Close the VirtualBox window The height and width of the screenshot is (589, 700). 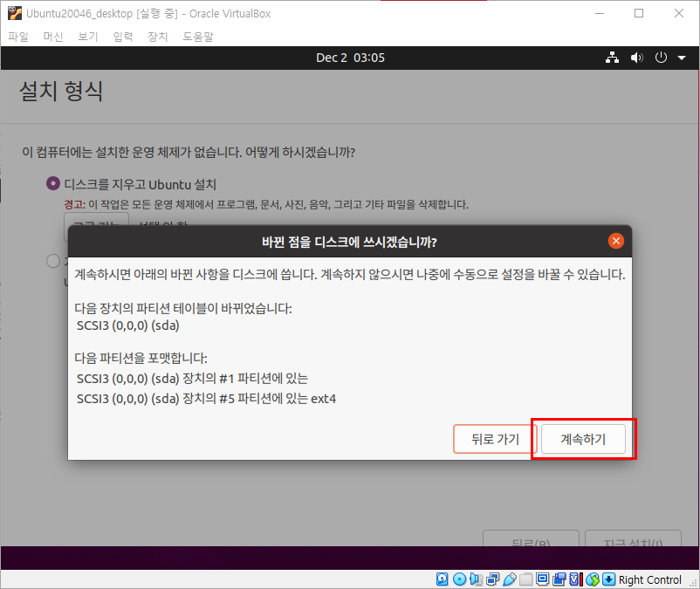click(678, 13)
